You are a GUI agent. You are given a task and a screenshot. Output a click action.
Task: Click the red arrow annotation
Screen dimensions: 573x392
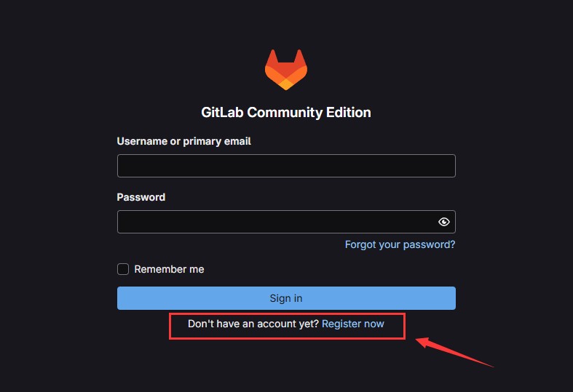(454, 352)
